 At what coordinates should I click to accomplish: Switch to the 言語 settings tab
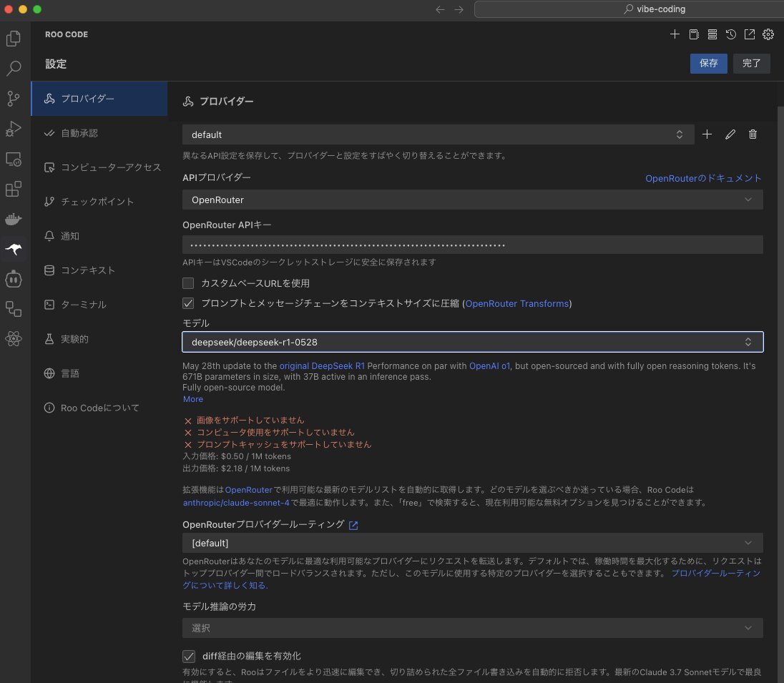[99, 373]
